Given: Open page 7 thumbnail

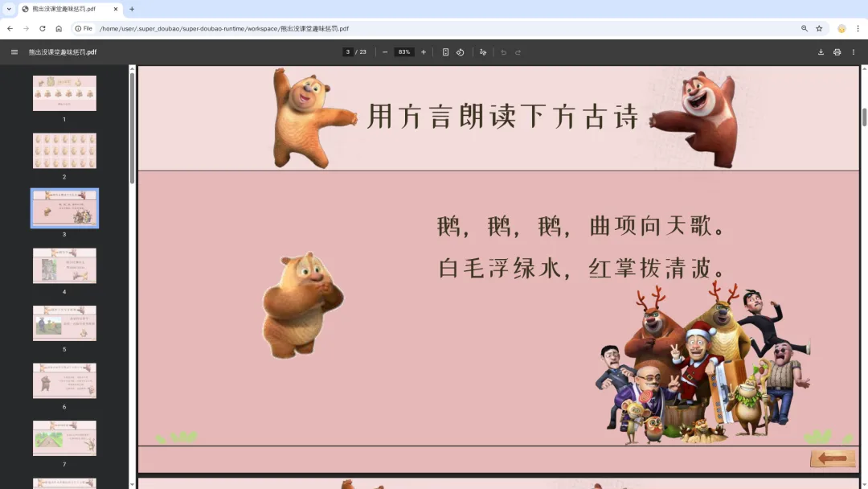Looking at the screenshot, I should pyautogui.click(x=64, y=438).
